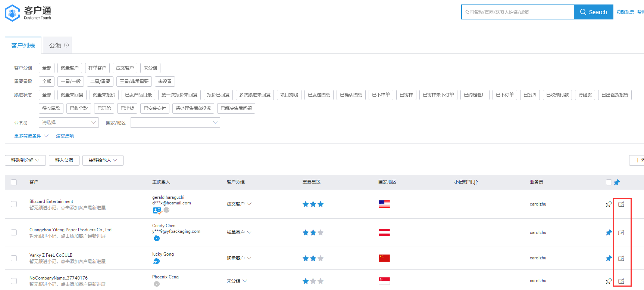Select the Vanky Z FeeL CoCULB checkbox
Image resolution: width=644 pixels, height=290 pixels.
pyautogui.click(x=14, y=258)
